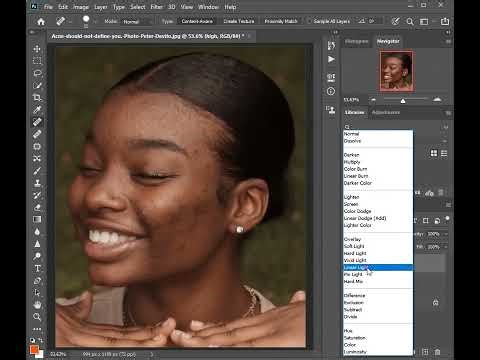Viewport: 480px width, 360px height.
Task: Select the Horizontal Type tool
Action: 37,268
